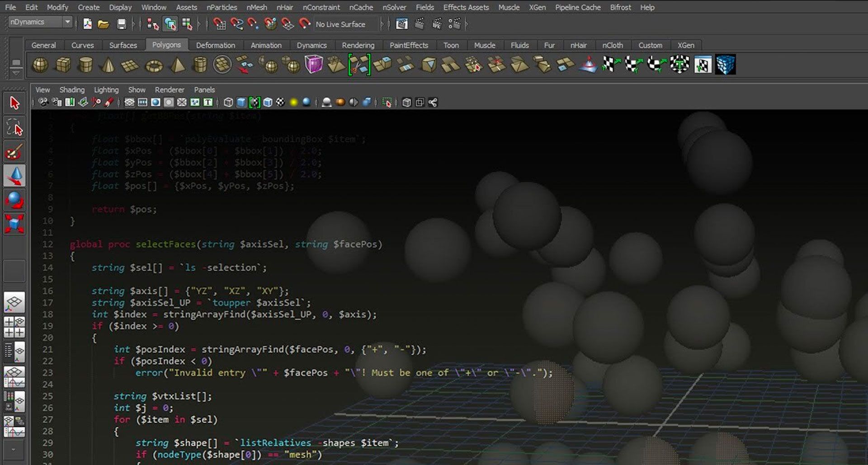
Task: Create a polygon cube from the Polygons shelf
Action: (x=62, y=65)
